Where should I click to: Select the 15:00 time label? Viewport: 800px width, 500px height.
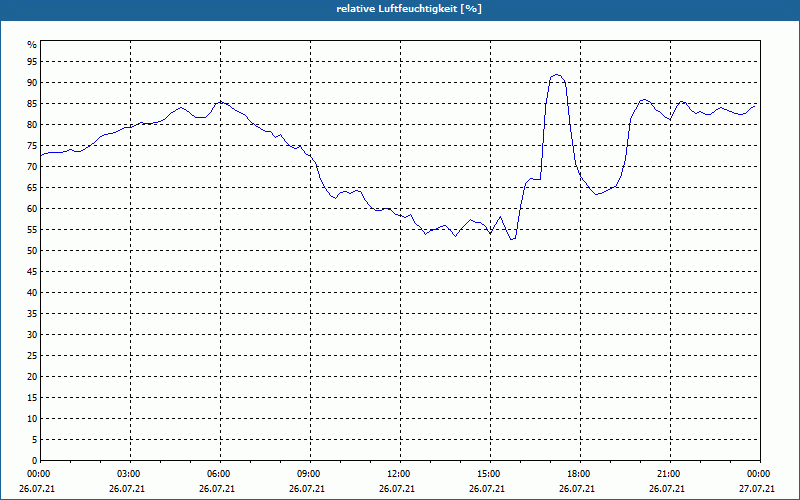pos(488,474)
